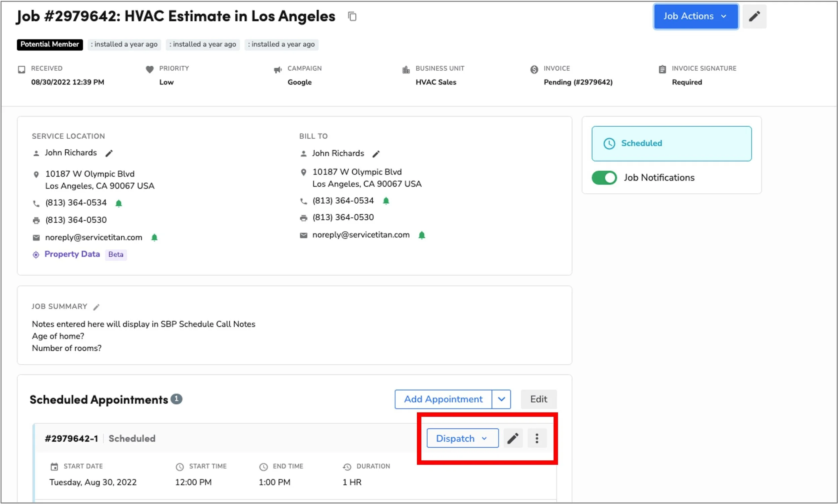The width and height of the screenshot is (838, 504).
Task: Edit Service Location customer John Richards
Action: pos(109,153)
